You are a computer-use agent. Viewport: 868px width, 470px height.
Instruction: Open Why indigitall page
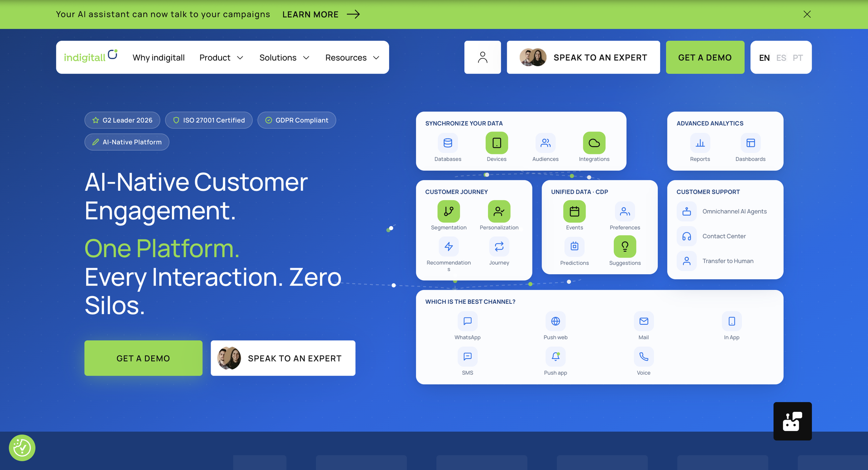[x=158, y=58]
